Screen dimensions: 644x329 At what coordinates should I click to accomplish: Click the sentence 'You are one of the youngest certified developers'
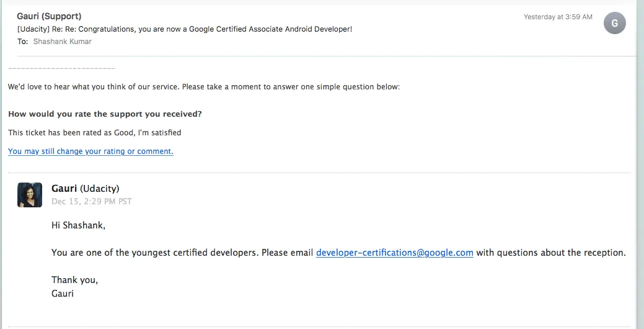click(x=155, y=253)
